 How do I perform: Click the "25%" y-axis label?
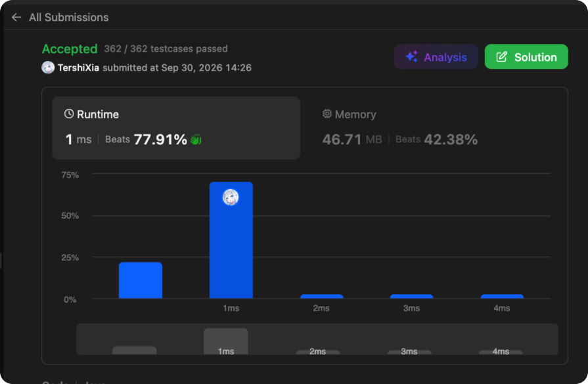coord(70,258)
